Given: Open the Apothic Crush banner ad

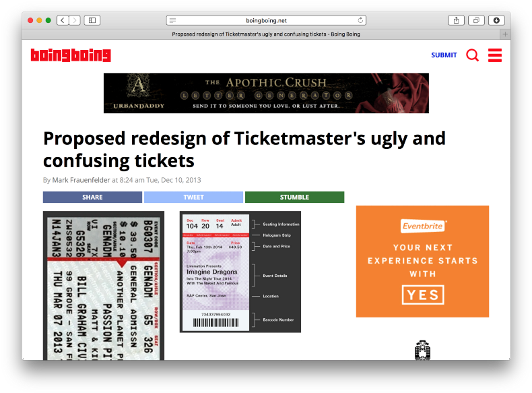Looking at the screenshot, I should [x=266, y=93].
